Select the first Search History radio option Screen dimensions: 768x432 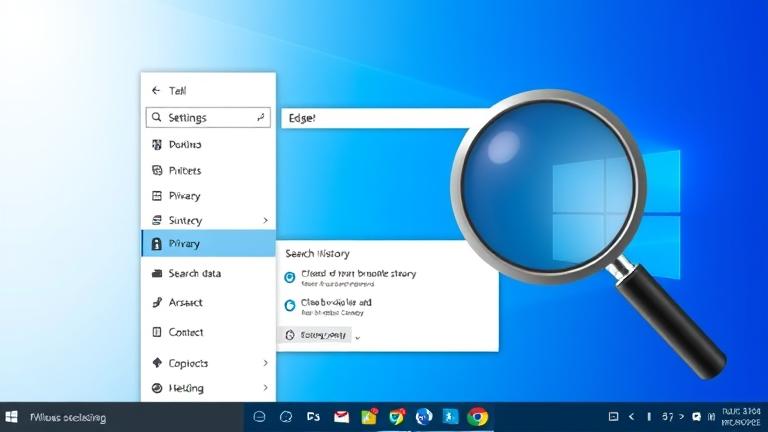click(289, 277)
